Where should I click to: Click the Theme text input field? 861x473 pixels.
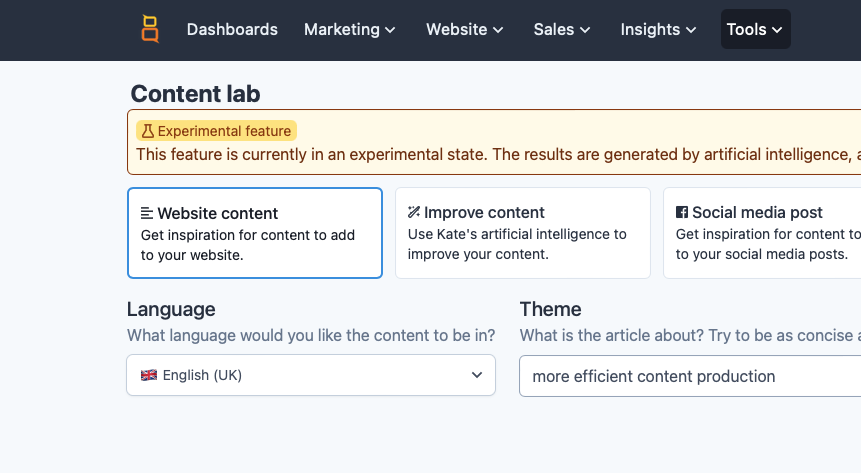[x=690, y=376]
